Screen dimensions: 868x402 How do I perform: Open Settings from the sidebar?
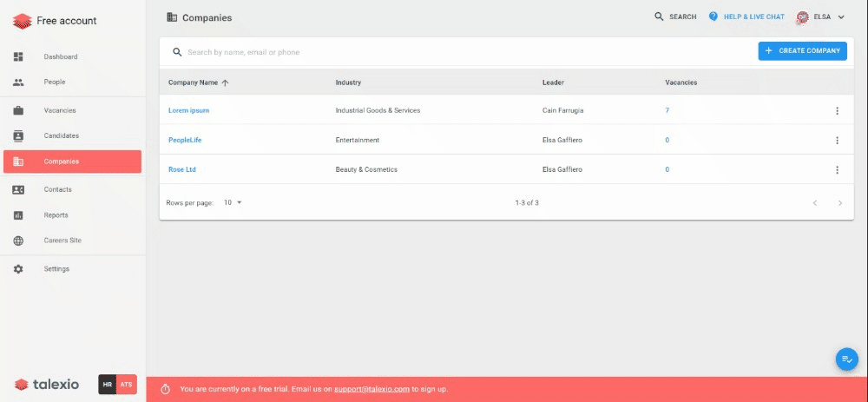[73, 269]
